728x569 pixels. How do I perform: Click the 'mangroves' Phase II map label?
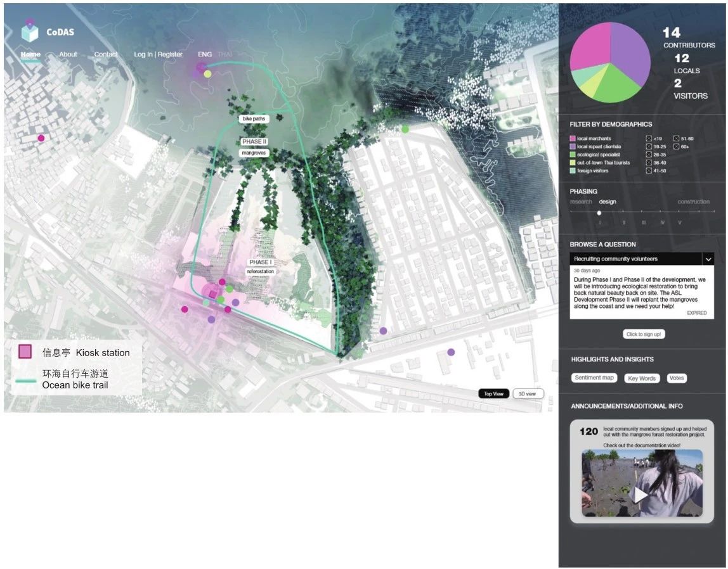pos(254,153)
